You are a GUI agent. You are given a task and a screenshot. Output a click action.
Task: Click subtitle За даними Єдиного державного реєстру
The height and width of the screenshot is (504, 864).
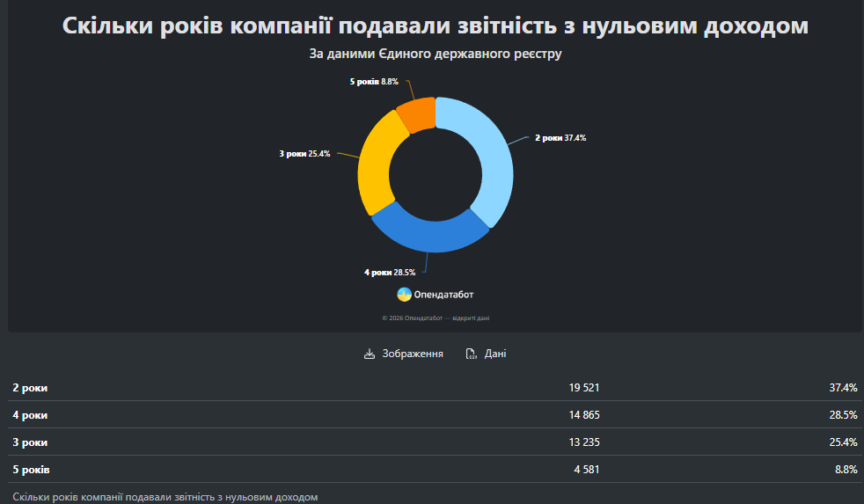(x=436, y=54)
